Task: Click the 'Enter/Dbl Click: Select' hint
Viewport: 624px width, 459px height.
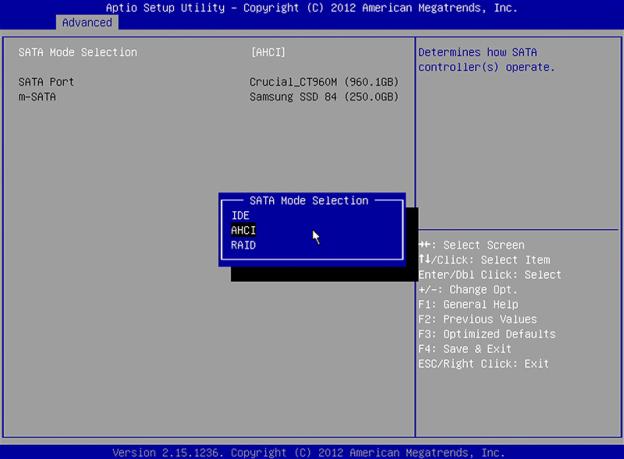Action: 489,275
